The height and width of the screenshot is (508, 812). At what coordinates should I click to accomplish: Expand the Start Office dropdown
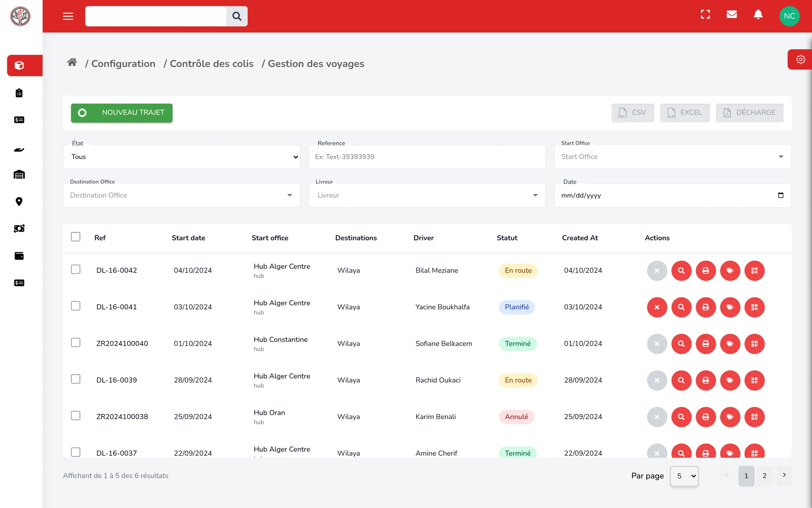672,157
